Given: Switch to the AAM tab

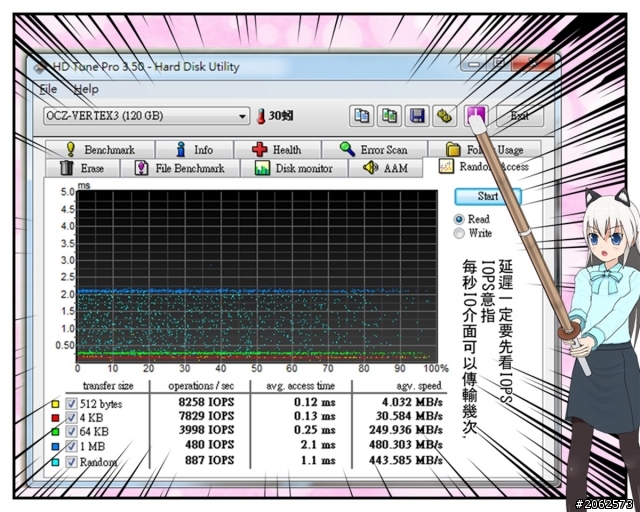Looking at the screenshot, I should click(x=385, y=168).
